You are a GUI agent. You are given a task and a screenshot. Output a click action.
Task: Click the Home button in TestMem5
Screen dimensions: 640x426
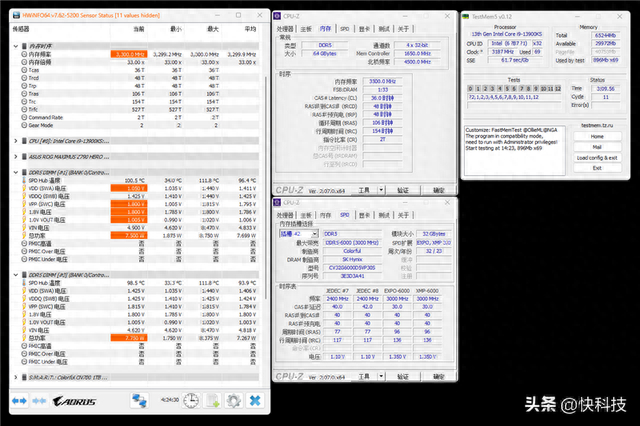pyautogui.click(x=596, y=136)
